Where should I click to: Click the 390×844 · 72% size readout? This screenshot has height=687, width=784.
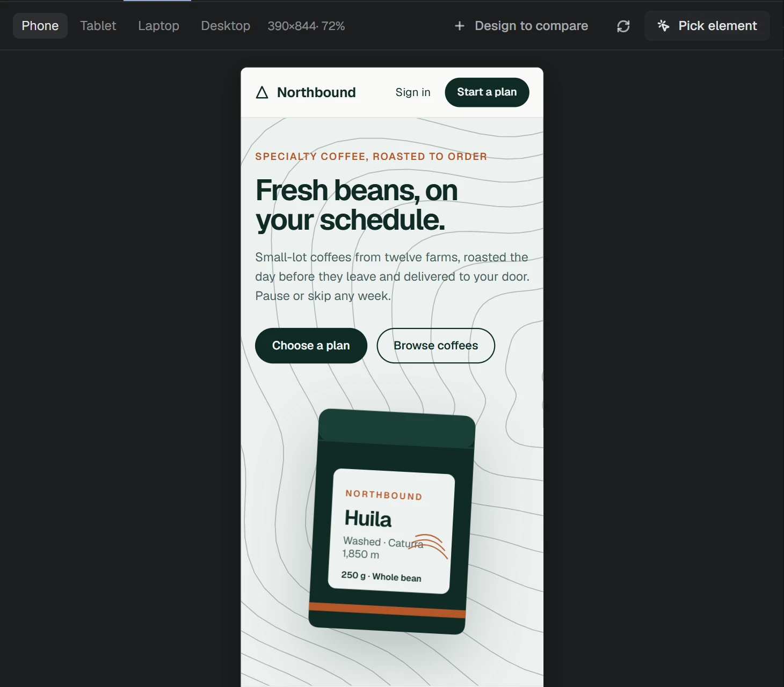[x=307, y=26]
